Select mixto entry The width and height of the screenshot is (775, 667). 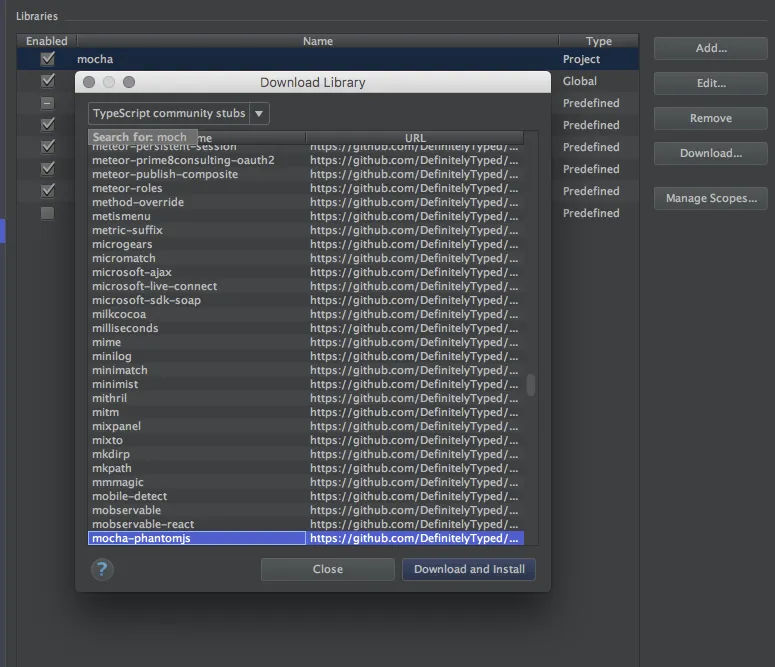(x=197, y=440)
